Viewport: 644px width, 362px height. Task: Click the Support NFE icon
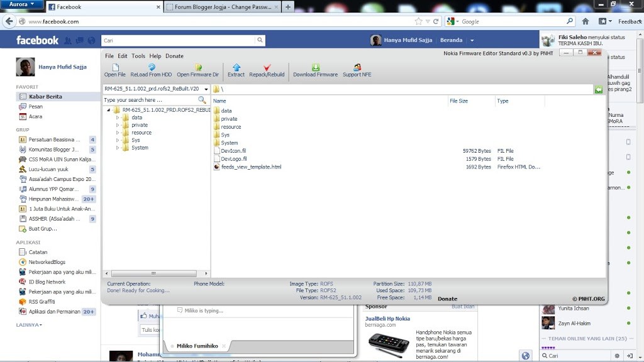point(357,67)
